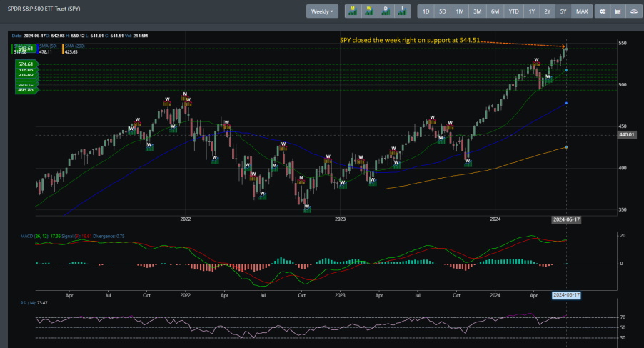Switch range to 1Y
This screenshot has width=644, height=348.
pos(531,11)
